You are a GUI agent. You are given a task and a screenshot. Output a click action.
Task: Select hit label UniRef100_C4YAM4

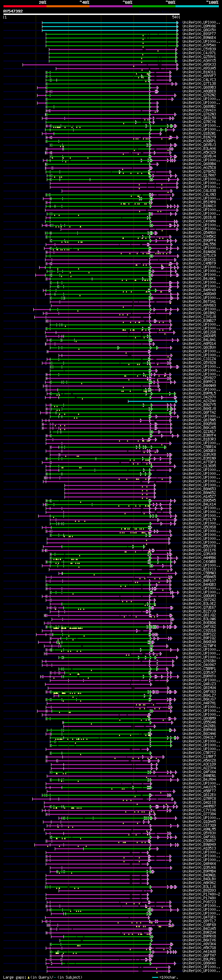(199, 221)
